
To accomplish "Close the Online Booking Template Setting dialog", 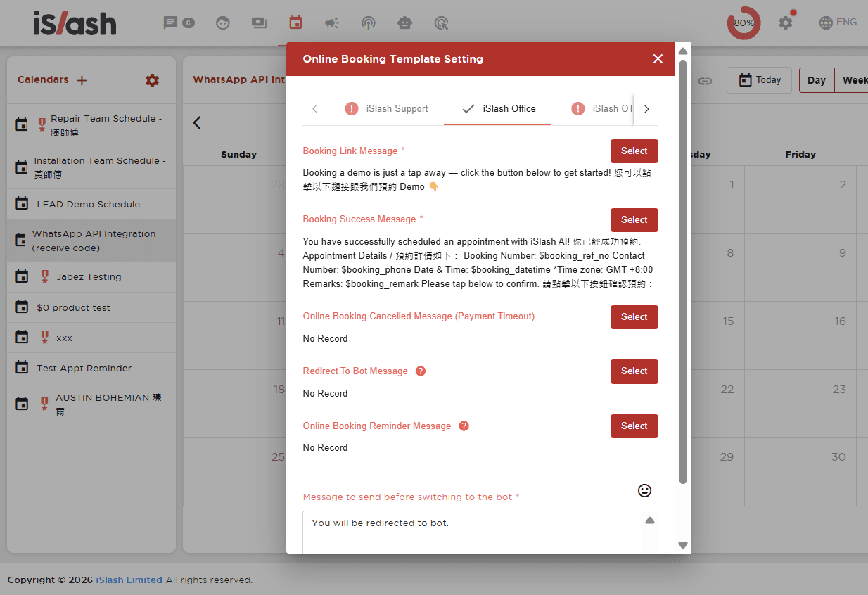I will [658, 59].
